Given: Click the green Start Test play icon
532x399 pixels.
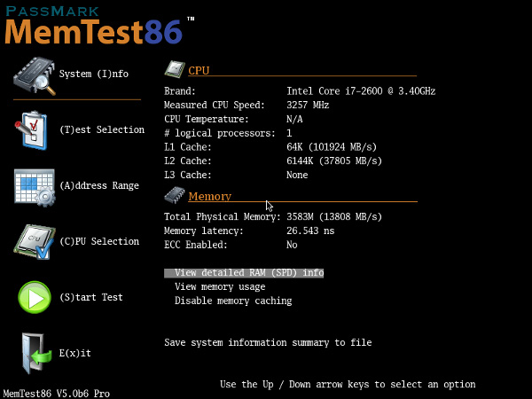Looking at the screenshot, I should pos(35,298).
